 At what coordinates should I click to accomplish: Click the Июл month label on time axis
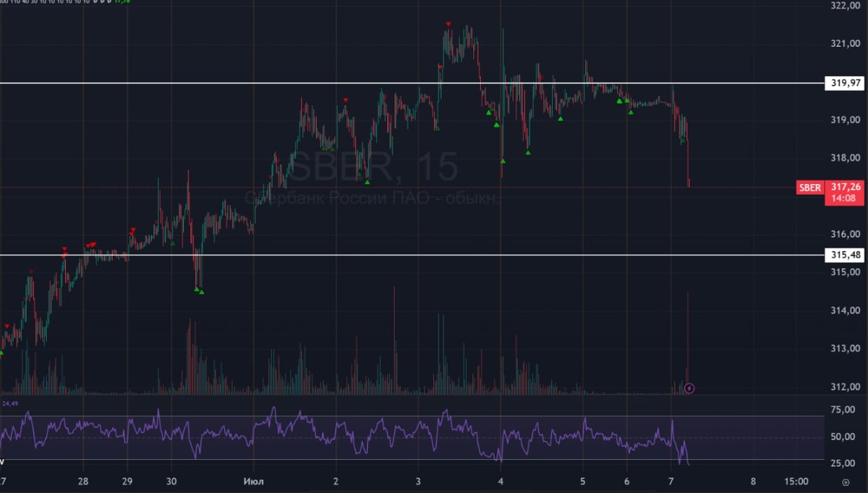(254, 481)
